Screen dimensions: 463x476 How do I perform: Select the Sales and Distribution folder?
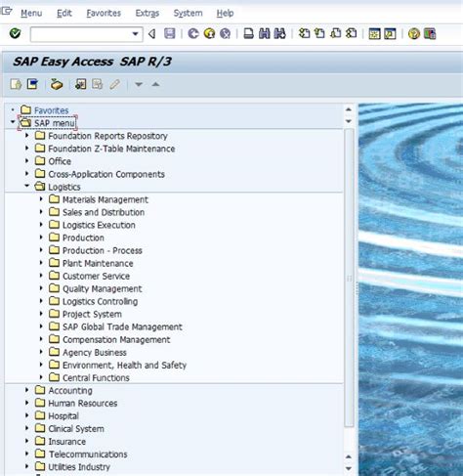104,212
